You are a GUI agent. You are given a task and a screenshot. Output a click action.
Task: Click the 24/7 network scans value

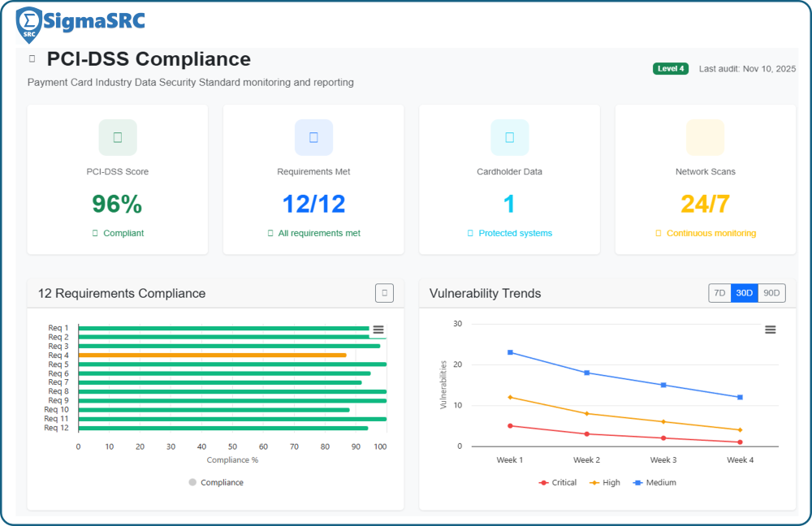click(x=706, y=204)
